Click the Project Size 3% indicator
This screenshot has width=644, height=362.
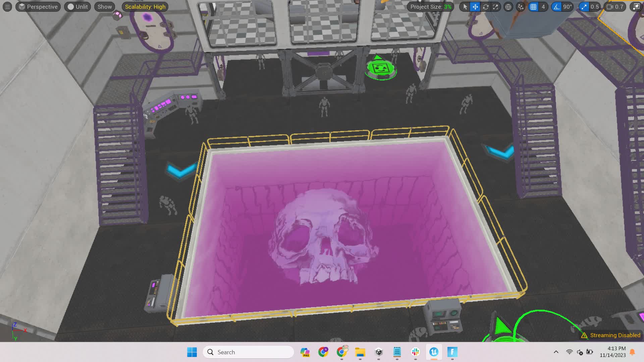pyautogui.click(x=431, y=7)
